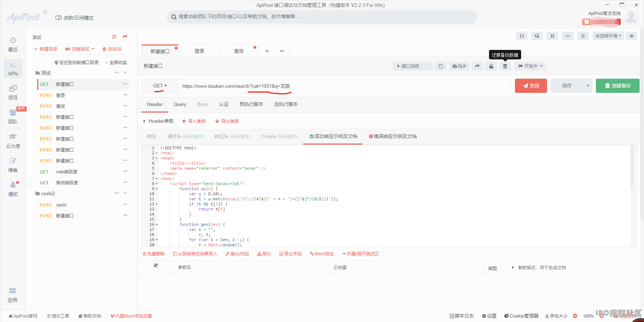Open the 博客 blog sidebar icon

coord(13,165)
